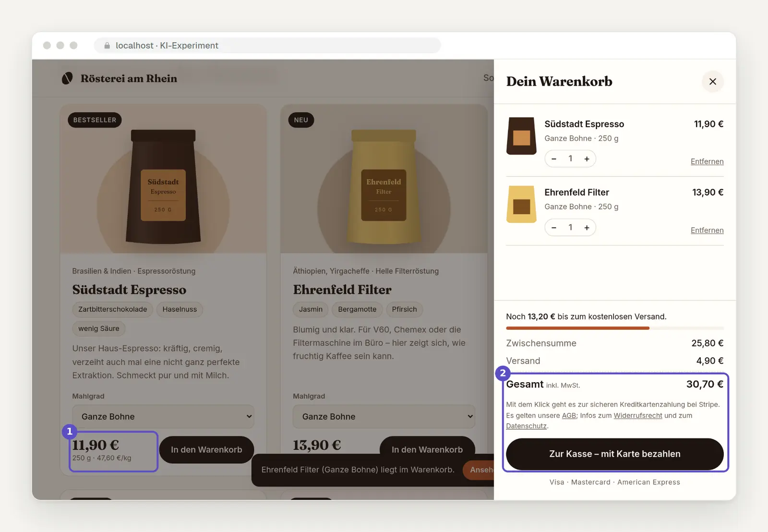This screenshot has height=532, width=768.
Task: Click the Rösterei am Rhein shop name
Action: (x=129, y=78)
